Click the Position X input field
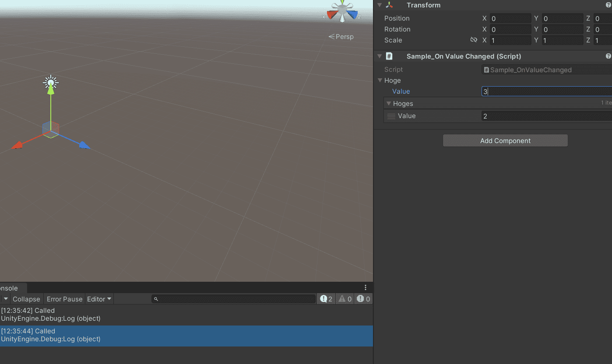The image size is (612, 364). tap(510, 18)
